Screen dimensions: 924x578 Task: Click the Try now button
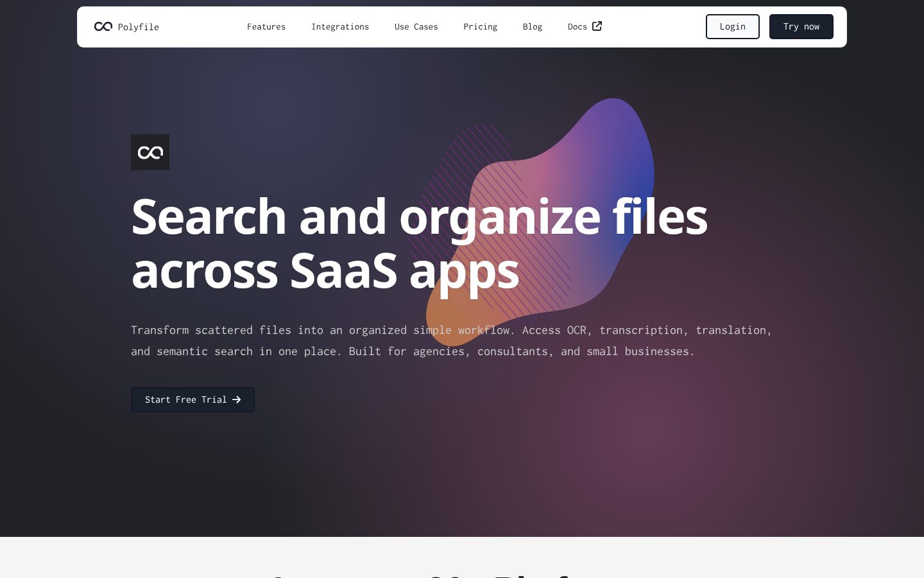click(801, 27)
